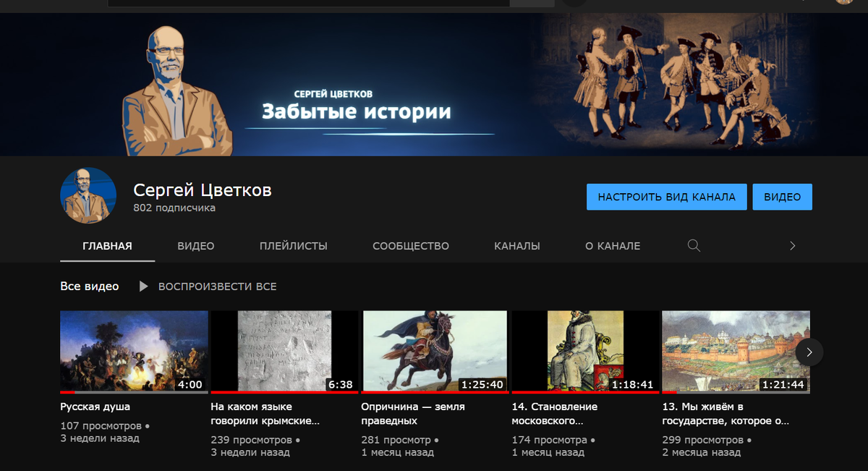Screen dimensions: 868x471
Task: Open the О канале tab
Action: coord(613,246)
